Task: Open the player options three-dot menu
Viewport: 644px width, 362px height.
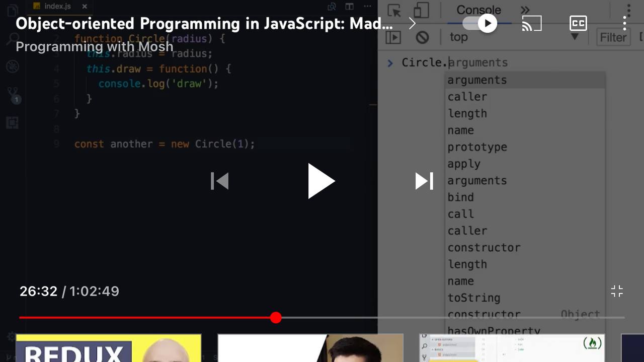Action: [625, 23]
